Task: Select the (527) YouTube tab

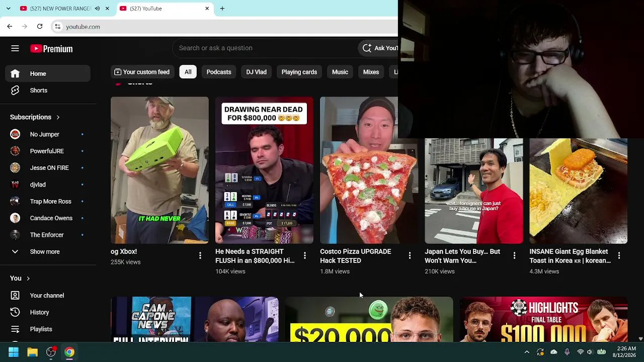Action: click(x=164, y=9)
